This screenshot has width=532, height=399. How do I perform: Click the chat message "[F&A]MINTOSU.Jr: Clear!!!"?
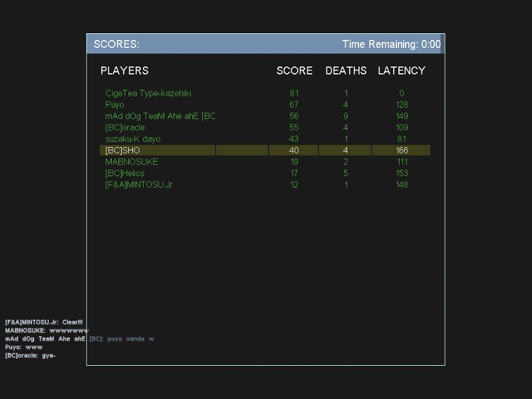[44, 323]
